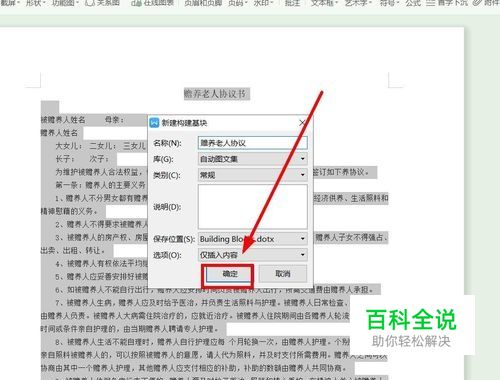This screenshot has width=500, height=380.
Task: Open the 水印 toolbar menu
Action: pos(263,3)
